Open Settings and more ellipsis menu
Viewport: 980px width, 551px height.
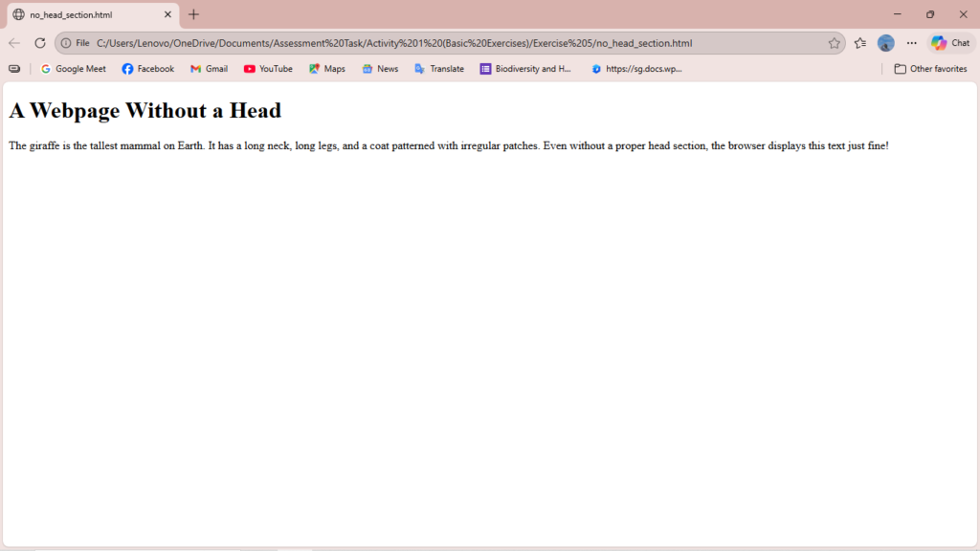pyautogui.click(x=912, y=43)
